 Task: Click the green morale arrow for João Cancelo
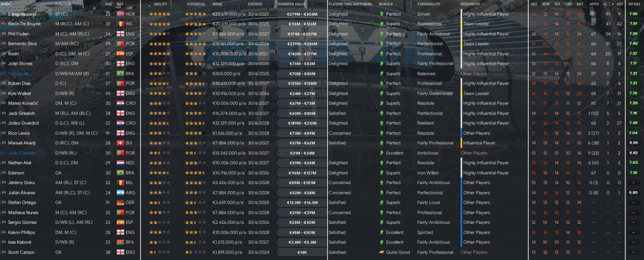[382, 153]
